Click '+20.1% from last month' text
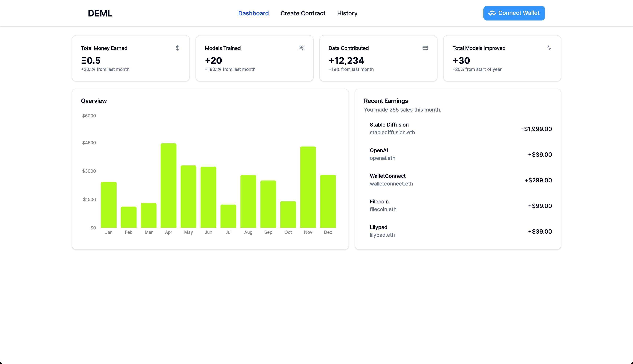The image size is (633, 364). tap(105, 69)
